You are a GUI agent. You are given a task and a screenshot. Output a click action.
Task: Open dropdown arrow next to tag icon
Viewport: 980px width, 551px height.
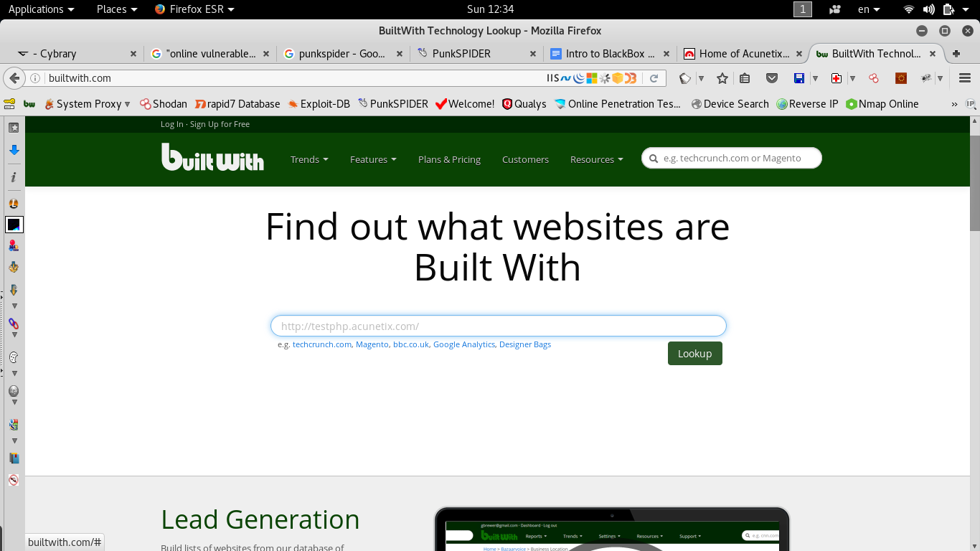701,78
